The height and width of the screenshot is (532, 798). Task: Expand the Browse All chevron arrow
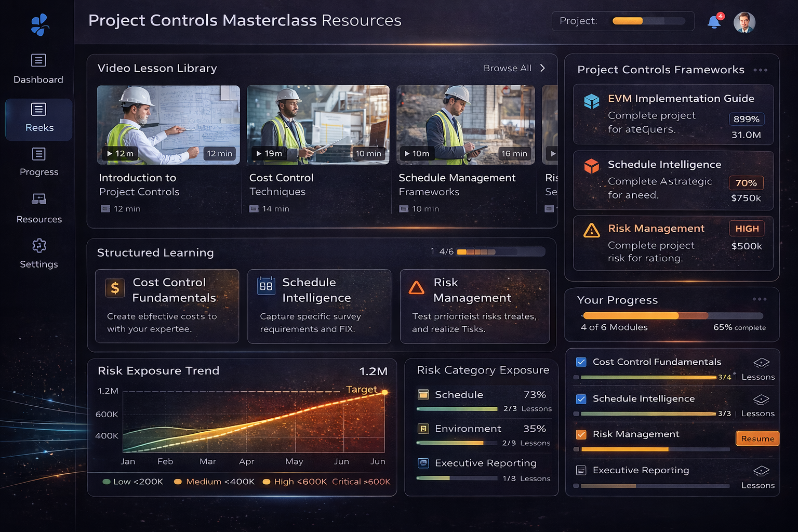(x=543, y=68)
